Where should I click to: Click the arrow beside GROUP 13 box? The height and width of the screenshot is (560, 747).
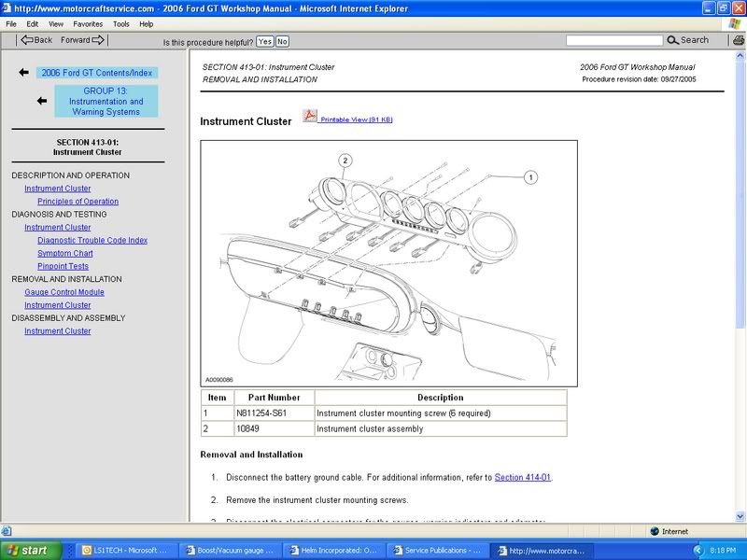[x=42, y=101]
